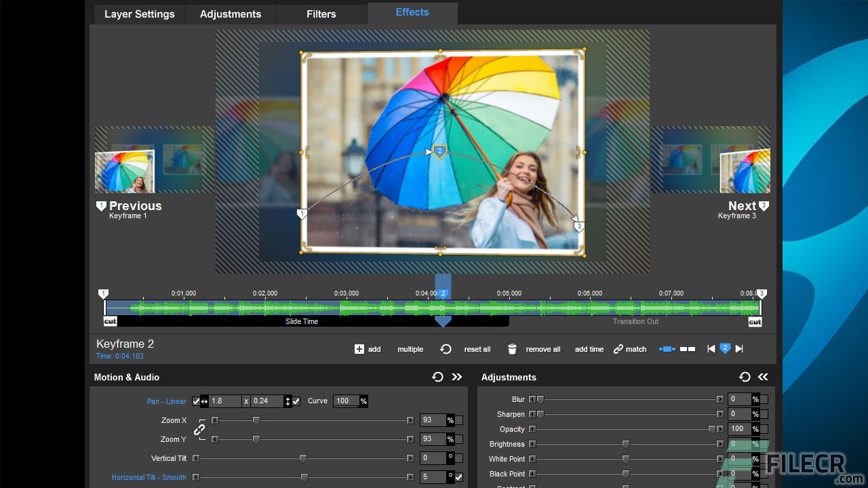Click the left cut transition icon on timeline
The image size is (868, 488).
(x=110, y=321)
